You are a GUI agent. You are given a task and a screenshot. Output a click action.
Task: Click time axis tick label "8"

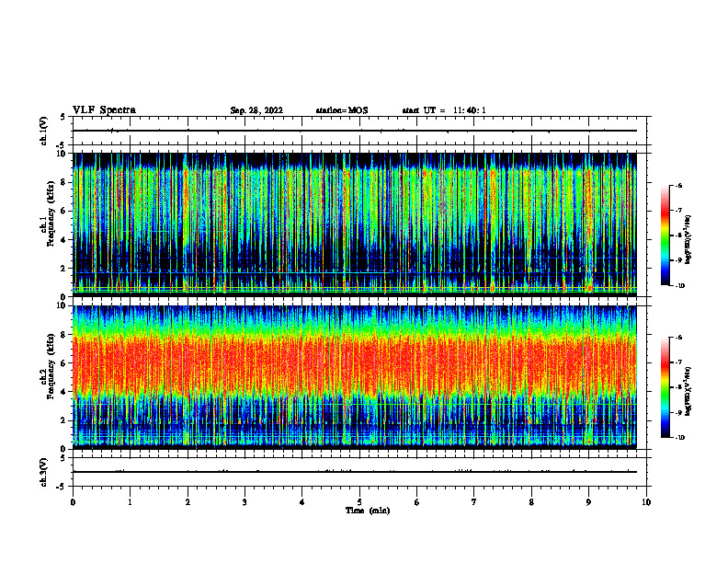pyautogui.click(x=531, y=502)
